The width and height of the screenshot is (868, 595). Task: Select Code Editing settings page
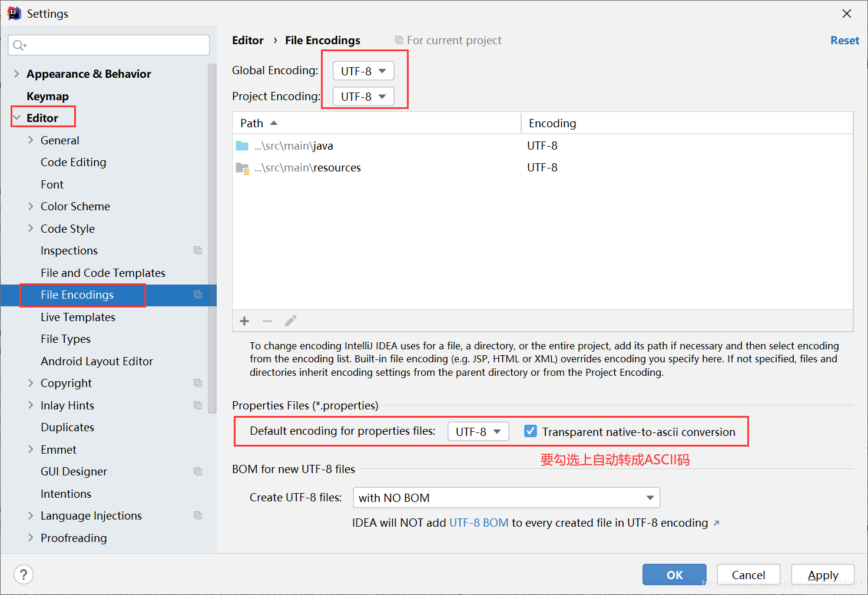pos(74,162)
